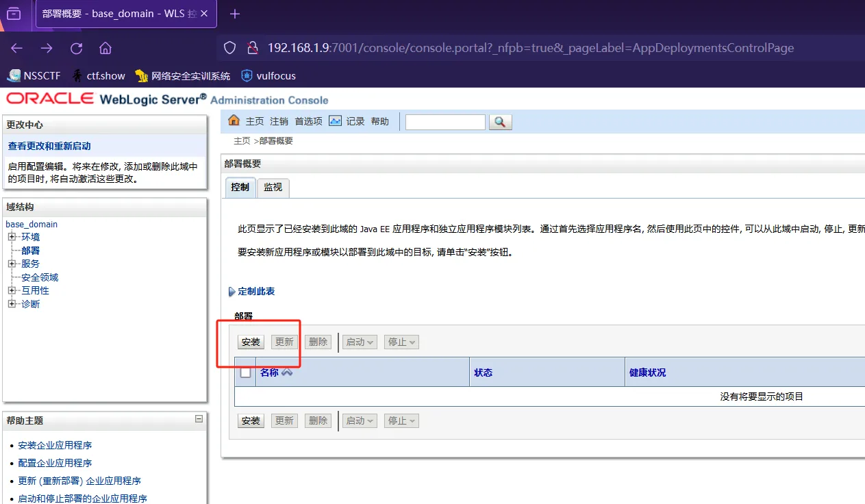The width and height of the screenshot is (865, 504).
Task: Click the house icon in the console toolbar
Action: (x=234, y=121)
